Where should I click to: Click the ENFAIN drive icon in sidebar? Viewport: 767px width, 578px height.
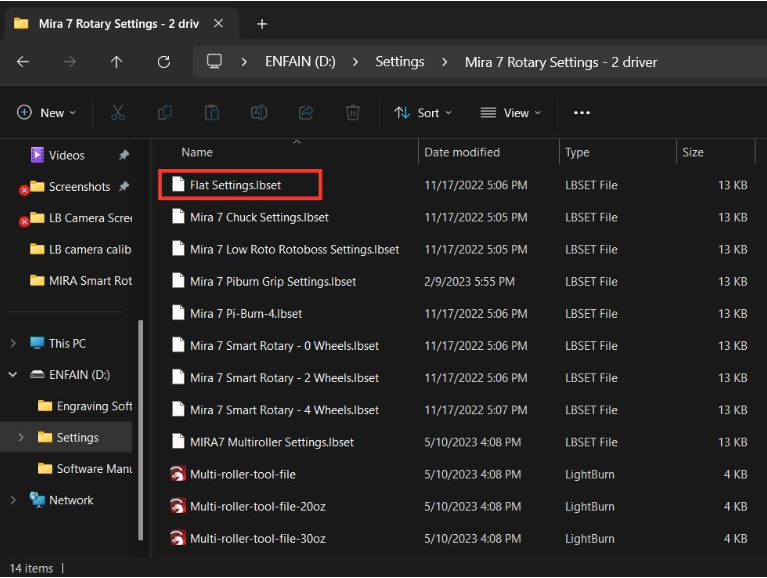point(37,375)
